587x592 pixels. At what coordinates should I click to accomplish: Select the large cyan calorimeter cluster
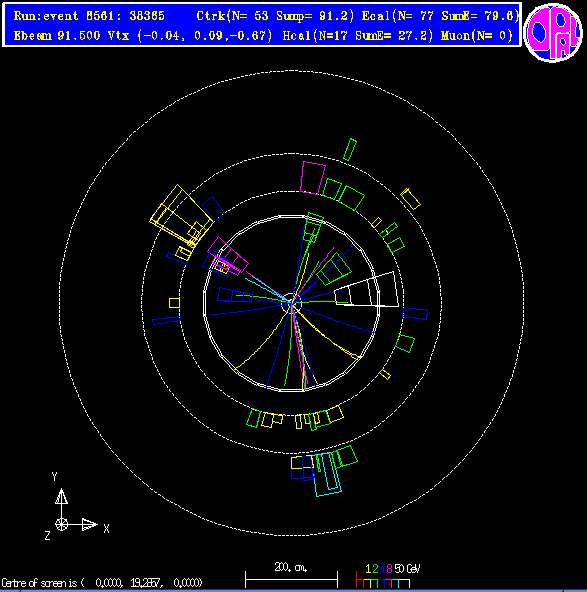coord(328,474)
